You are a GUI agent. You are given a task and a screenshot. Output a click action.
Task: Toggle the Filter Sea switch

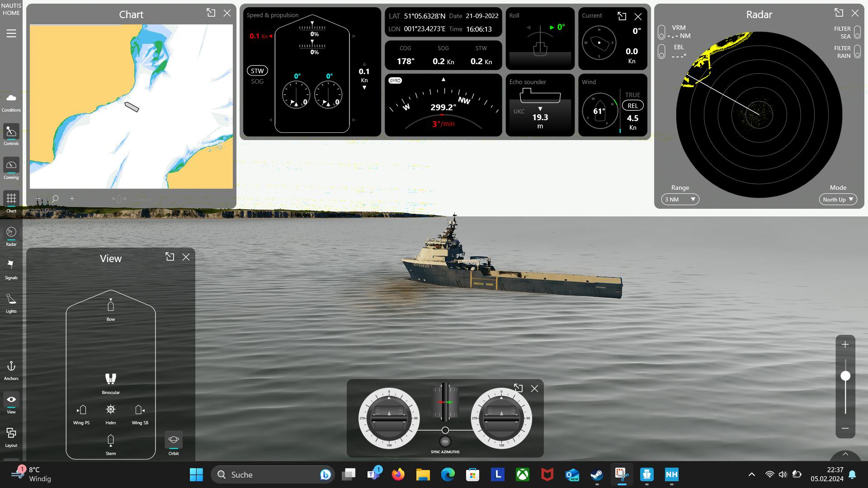(857, 33)
